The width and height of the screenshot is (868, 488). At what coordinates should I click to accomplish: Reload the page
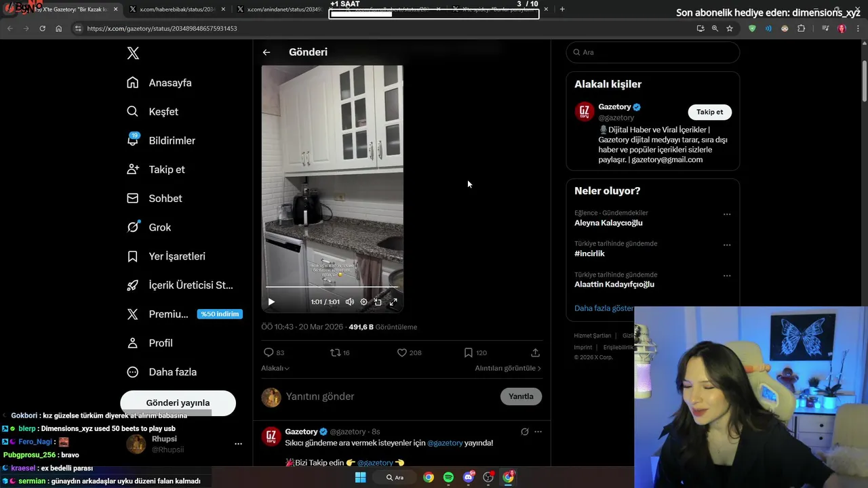pyautogui.click(x=42, y=28)
